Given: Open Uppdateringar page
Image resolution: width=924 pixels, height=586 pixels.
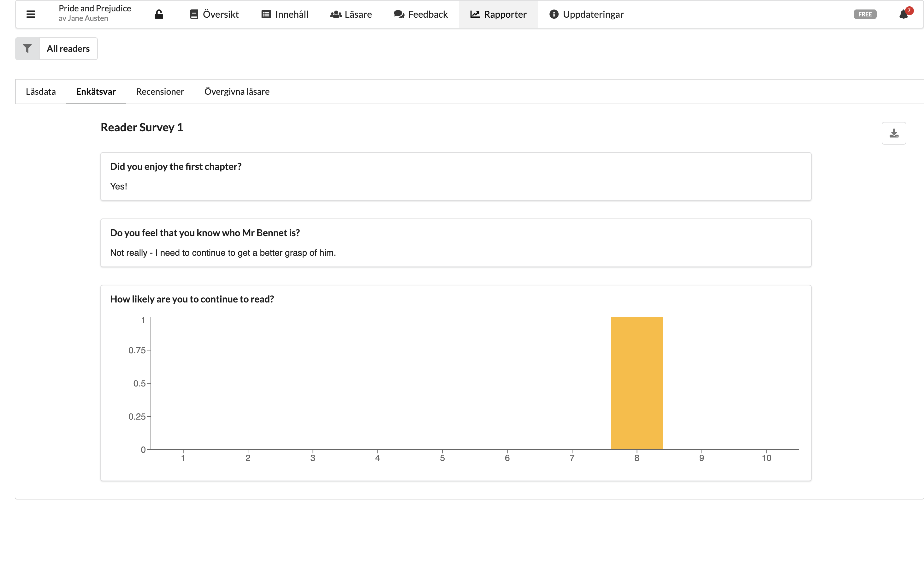Looking at the screenshot, I should coord(586,14).
